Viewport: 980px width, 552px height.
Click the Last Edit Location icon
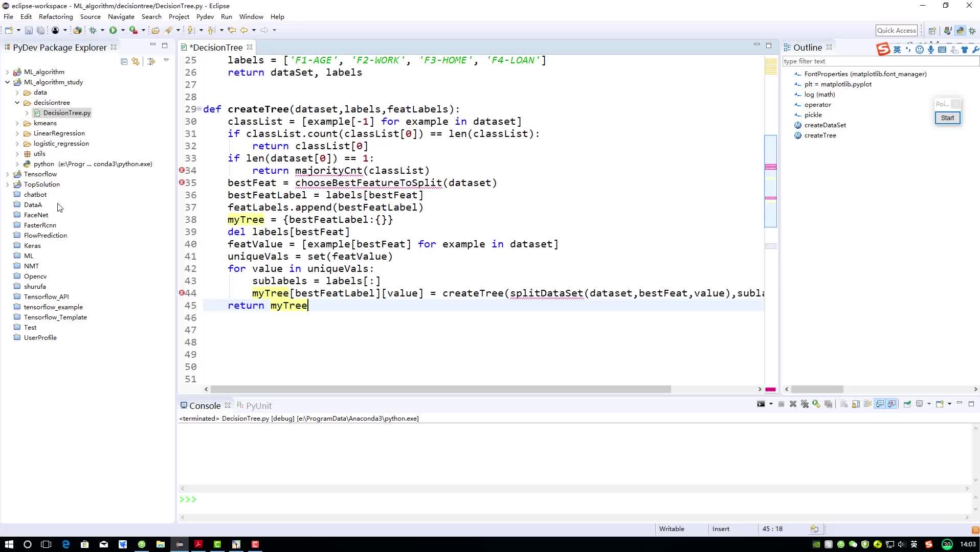pos(232,30)
